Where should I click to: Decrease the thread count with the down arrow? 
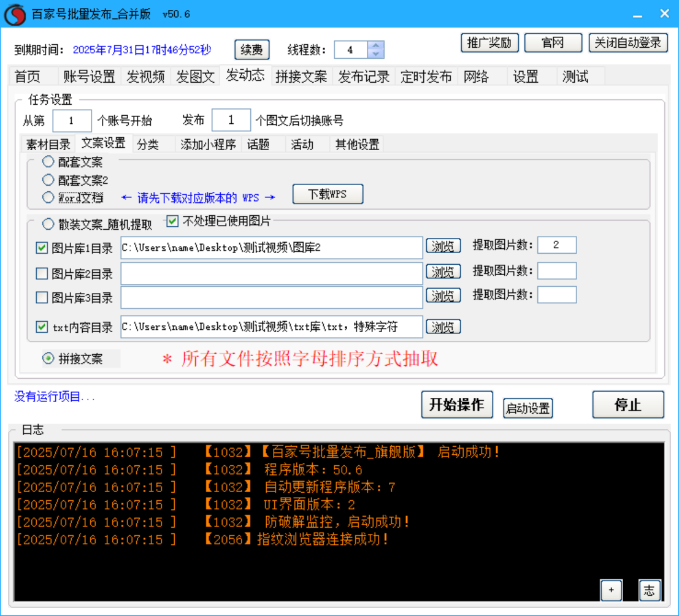375,54
